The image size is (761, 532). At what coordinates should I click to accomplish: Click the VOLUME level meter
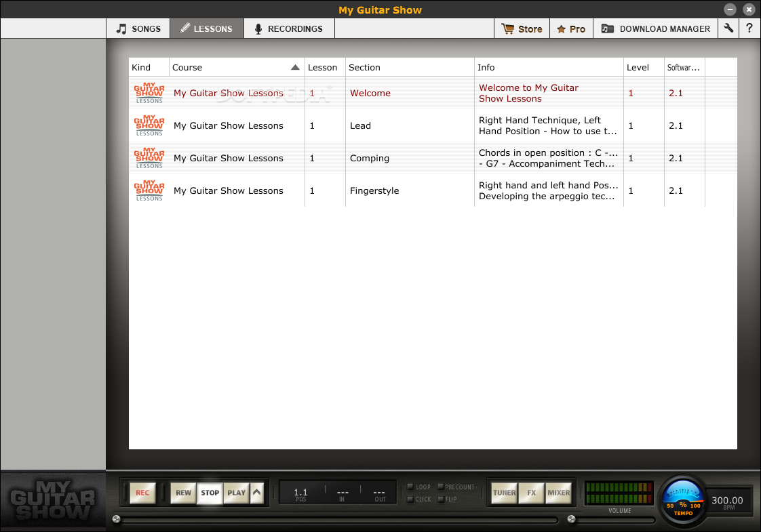point(619,493)
